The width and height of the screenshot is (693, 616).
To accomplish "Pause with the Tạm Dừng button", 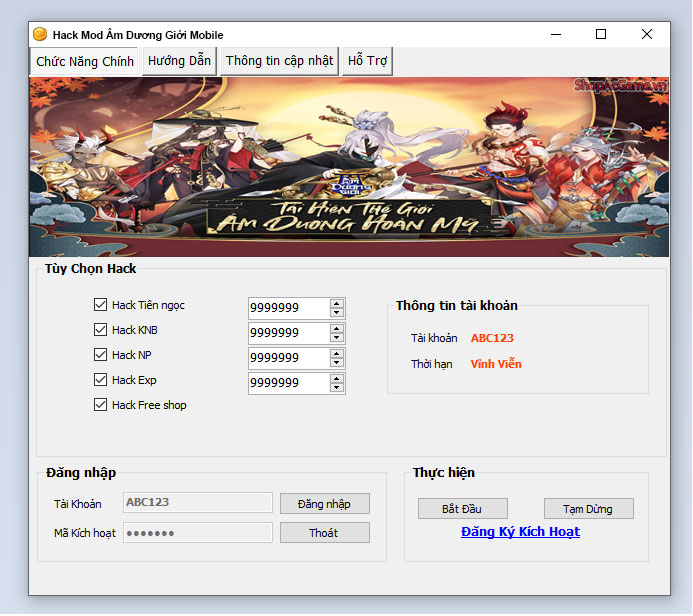I will [x=589, y=509].
